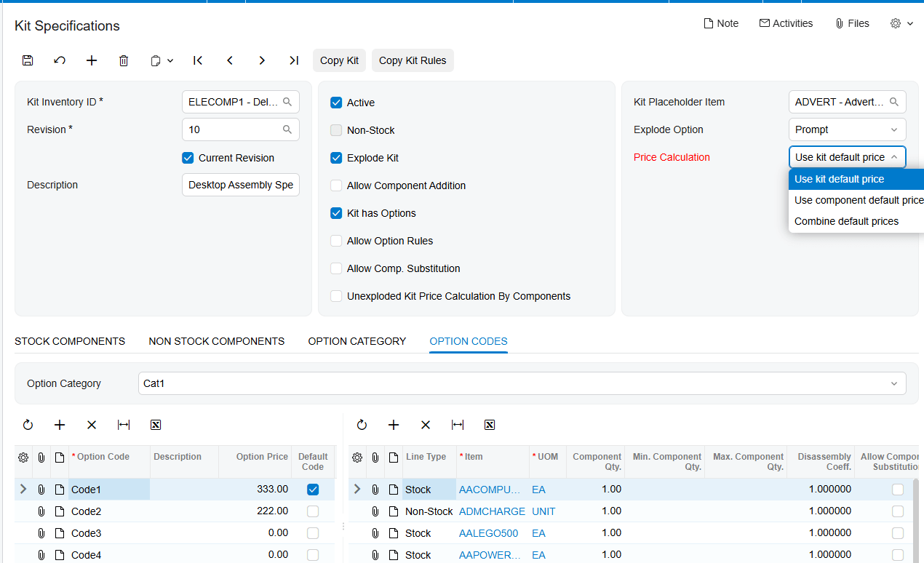
Task: Click the Undo icon in the toolbar
Action: [x=60, y=60]
